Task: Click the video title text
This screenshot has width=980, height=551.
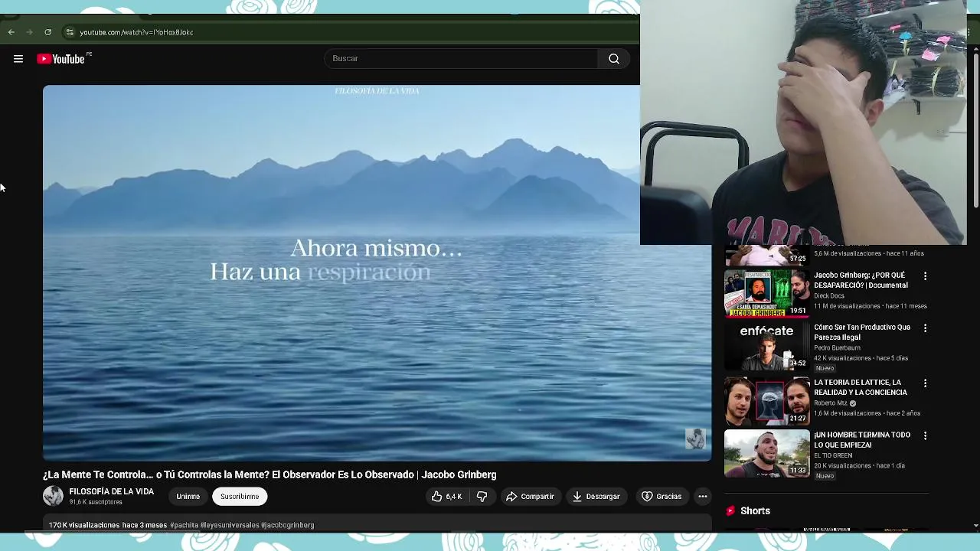Action: tap(269, 474)
